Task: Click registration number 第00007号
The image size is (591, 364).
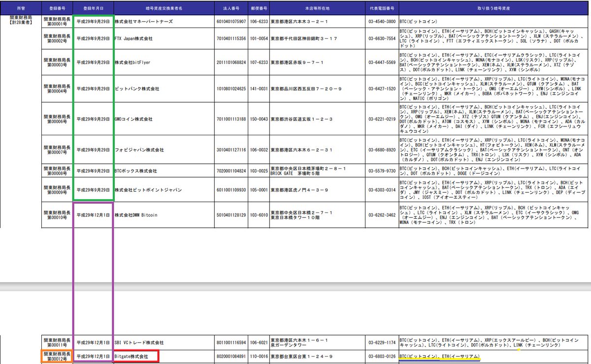Action: point(57,152)
